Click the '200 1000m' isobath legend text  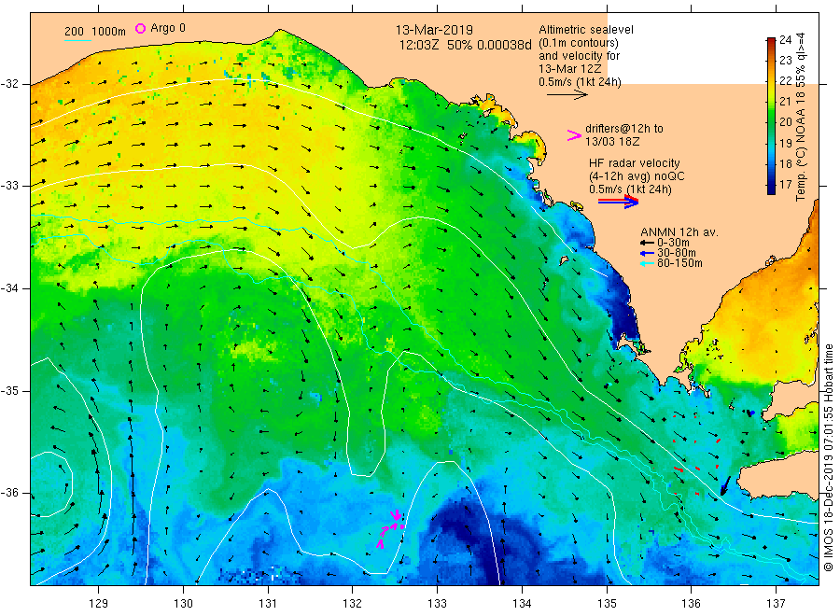coord(95,31)
